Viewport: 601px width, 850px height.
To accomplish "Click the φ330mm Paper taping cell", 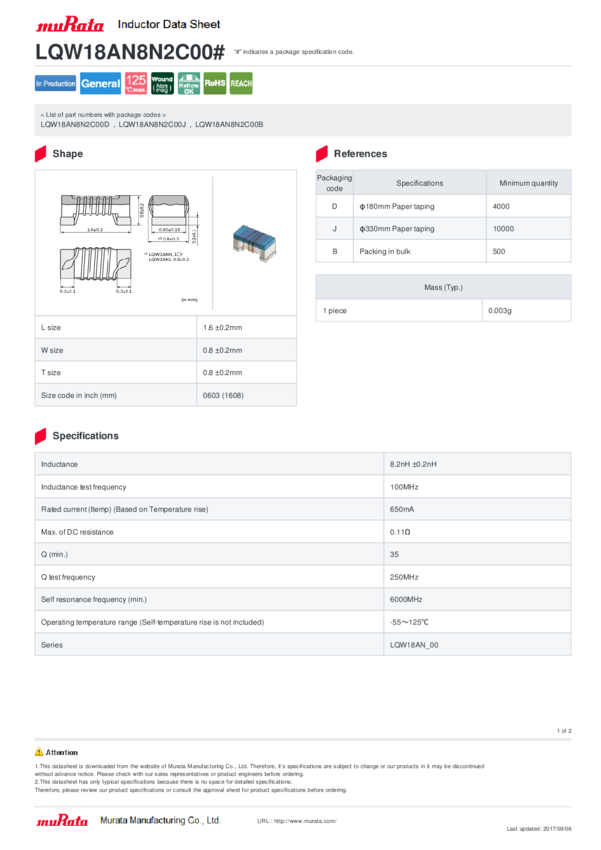I will point(397,229).
